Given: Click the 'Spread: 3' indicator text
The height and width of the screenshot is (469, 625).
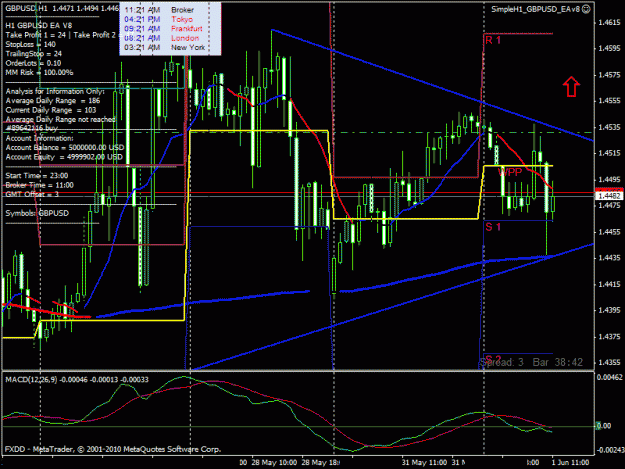Looking at the screenshot, I should (502, 362).
